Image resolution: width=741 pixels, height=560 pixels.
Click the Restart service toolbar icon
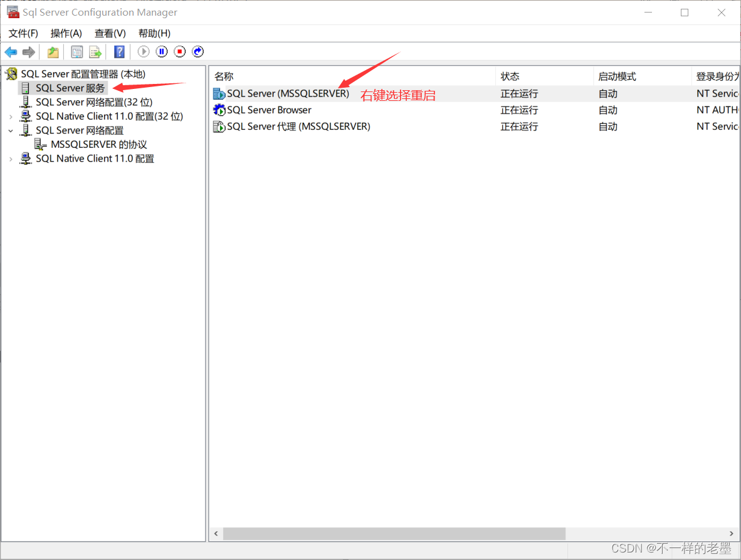pyautogui.click(x=197, y=51)
